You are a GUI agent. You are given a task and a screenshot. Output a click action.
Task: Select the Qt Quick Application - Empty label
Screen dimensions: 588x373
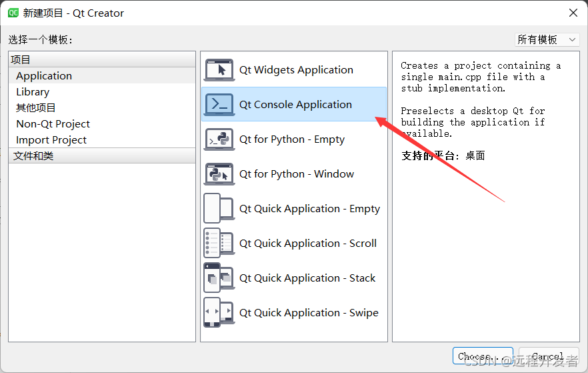310,209
